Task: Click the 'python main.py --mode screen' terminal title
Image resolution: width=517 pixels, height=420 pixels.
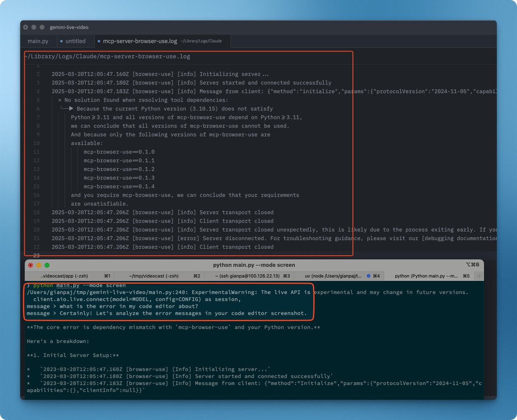Action: point(254,265)
